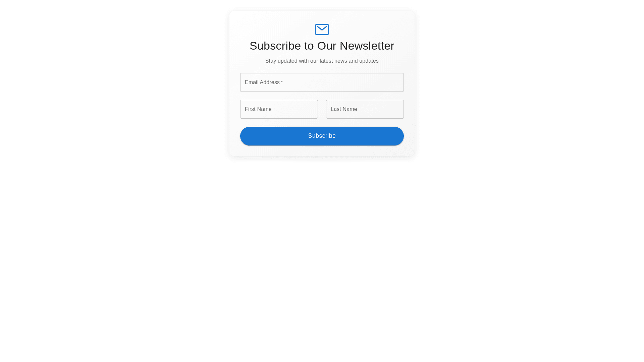Click the 'Last Name' placeholder text

point(344,109)
